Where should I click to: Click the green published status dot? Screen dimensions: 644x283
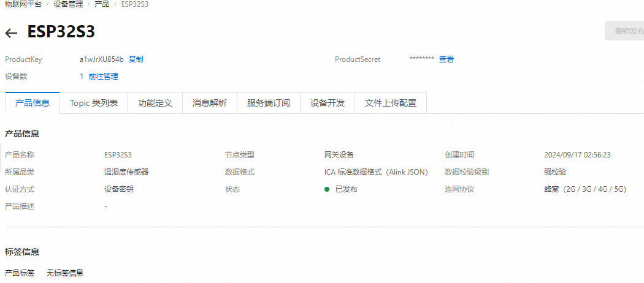point(327,189)
